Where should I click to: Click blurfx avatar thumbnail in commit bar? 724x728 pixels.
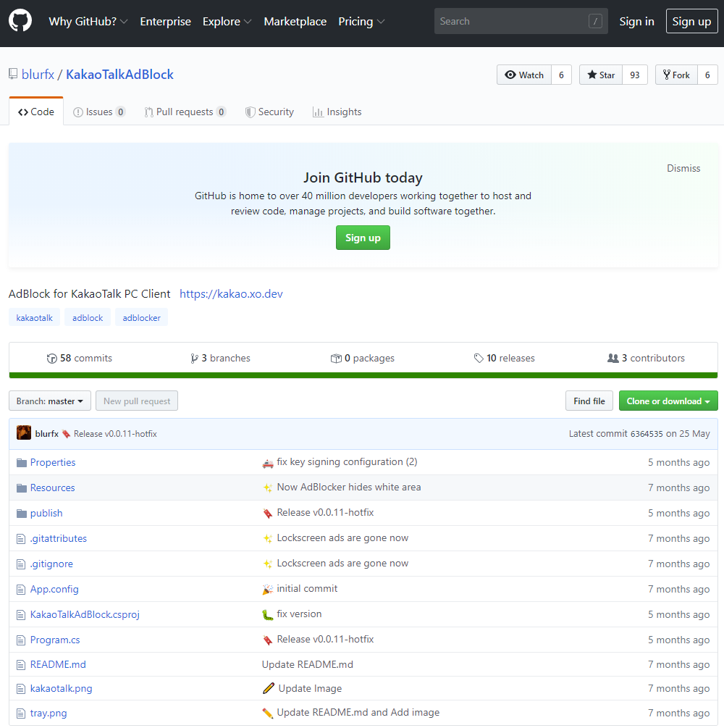click(24, 432)
